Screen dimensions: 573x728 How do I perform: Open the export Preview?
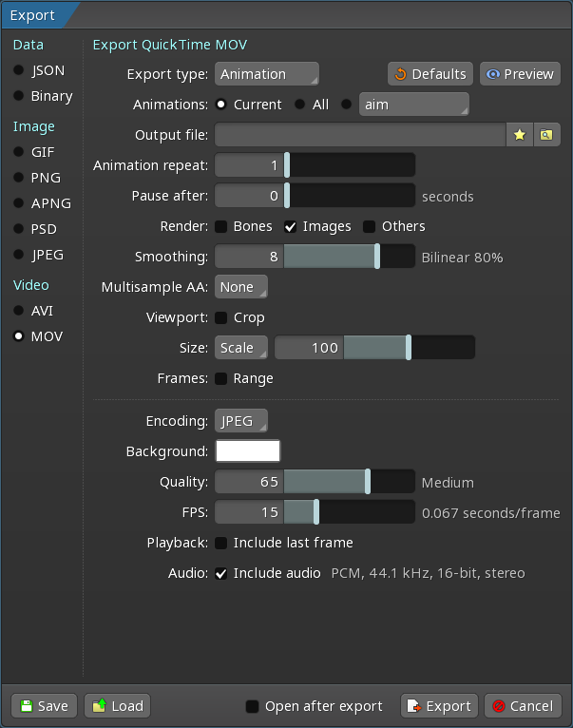point(519,74)
